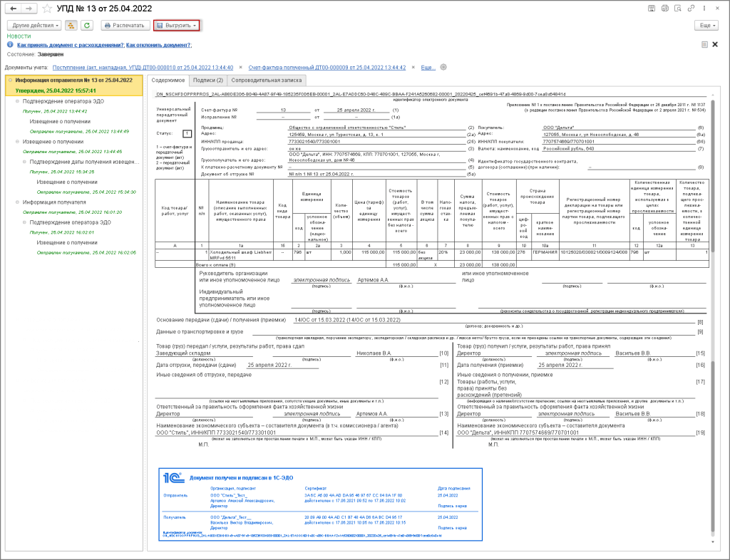The width and height of the screenshot is (730, 560).
Task: Open the print preview magnifier icon
Action: click(x=677, y=8)
